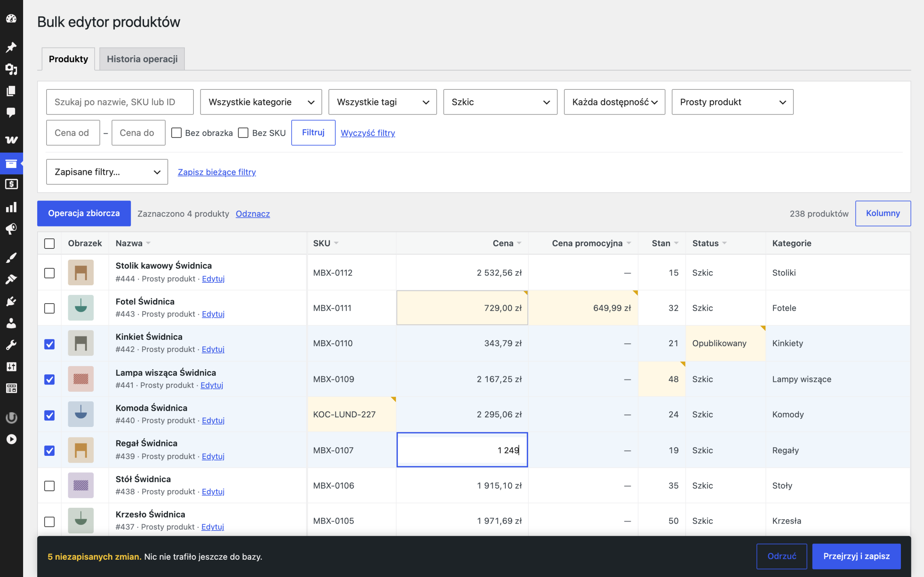Viewport: 924px width, 577px height.
Task: Open the Analytics bar chart icon
Action: click(11, 207)
